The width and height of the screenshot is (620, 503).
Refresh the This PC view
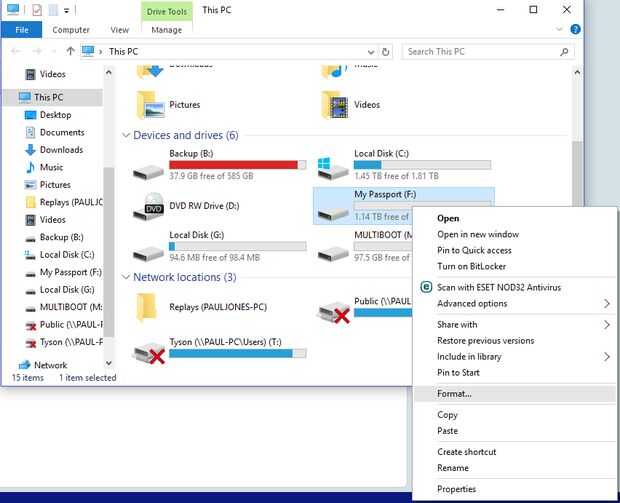click(x=386, y=52)
